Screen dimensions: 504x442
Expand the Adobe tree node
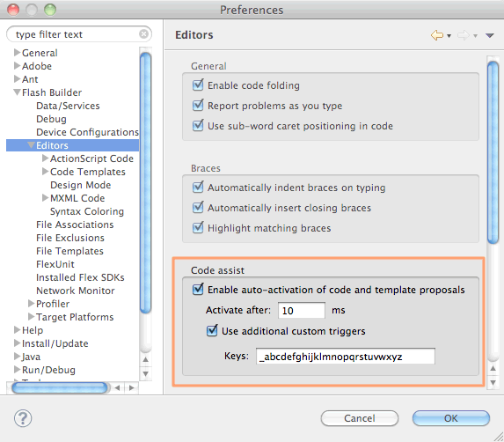(x=18, y=66)
